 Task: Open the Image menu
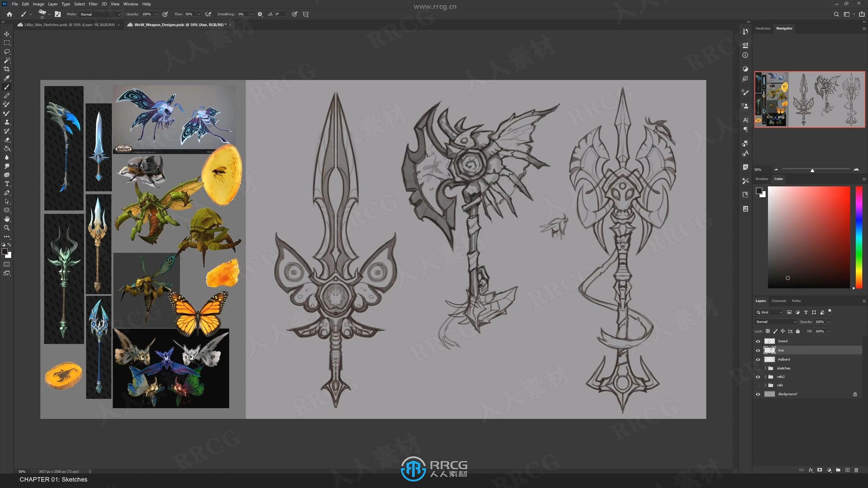[x=38, y=4]
